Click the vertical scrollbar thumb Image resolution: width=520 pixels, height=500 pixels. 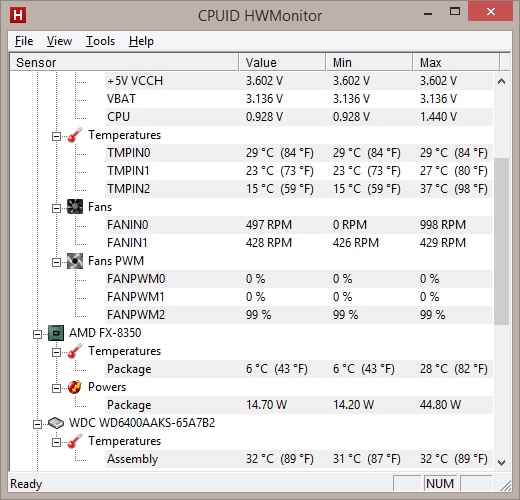coord(501,241)
